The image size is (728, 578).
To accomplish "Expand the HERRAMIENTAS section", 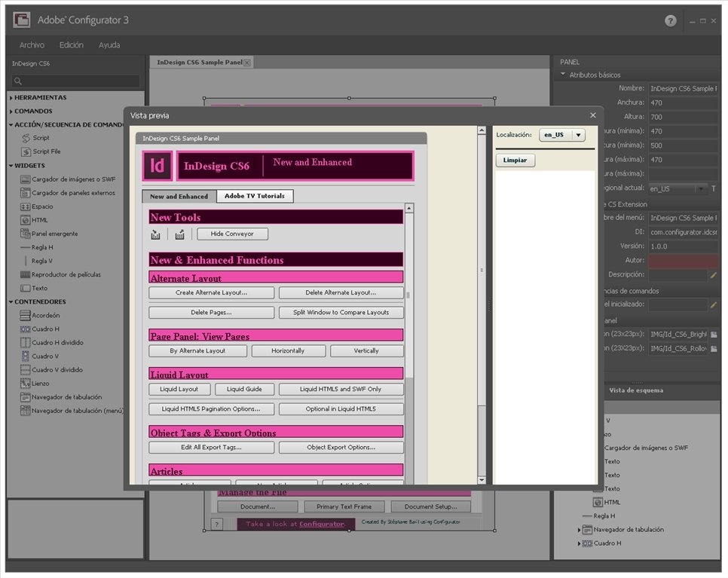I will (x=11, y=98).
